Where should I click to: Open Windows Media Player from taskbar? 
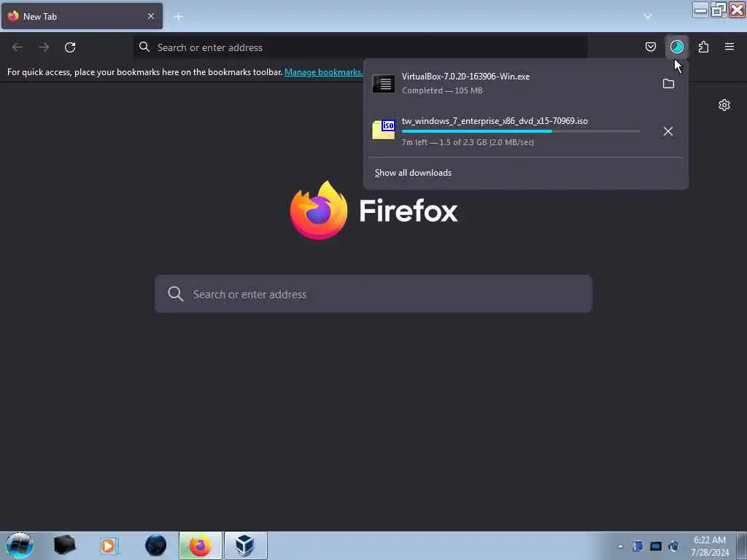(x=109, y=545)
